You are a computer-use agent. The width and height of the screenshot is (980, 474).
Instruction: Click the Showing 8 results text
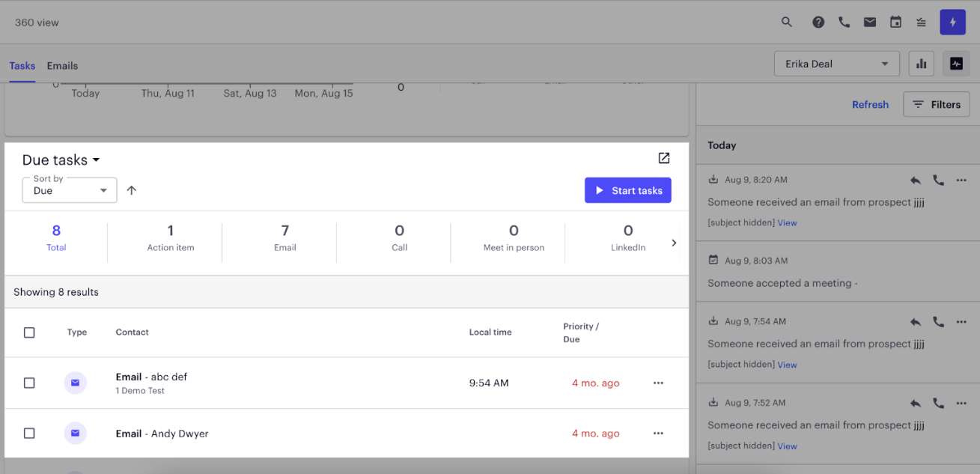[56, 292]
